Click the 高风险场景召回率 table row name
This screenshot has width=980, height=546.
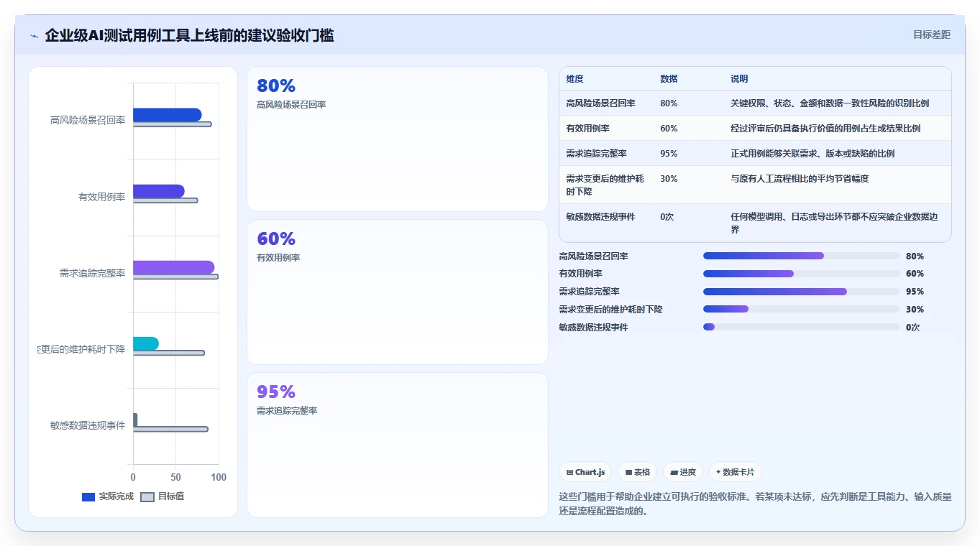600,103
